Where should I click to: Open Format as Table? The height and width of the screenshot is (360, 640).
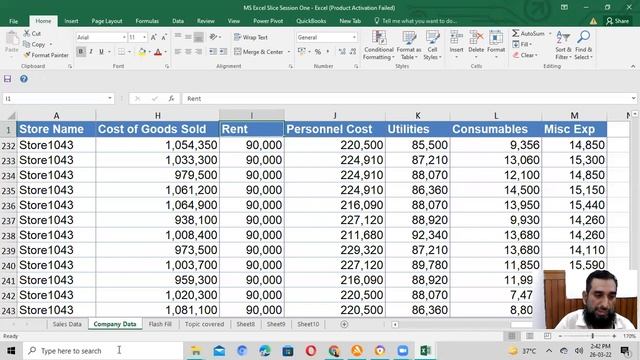pyautogui.click(x=409, y=45)
